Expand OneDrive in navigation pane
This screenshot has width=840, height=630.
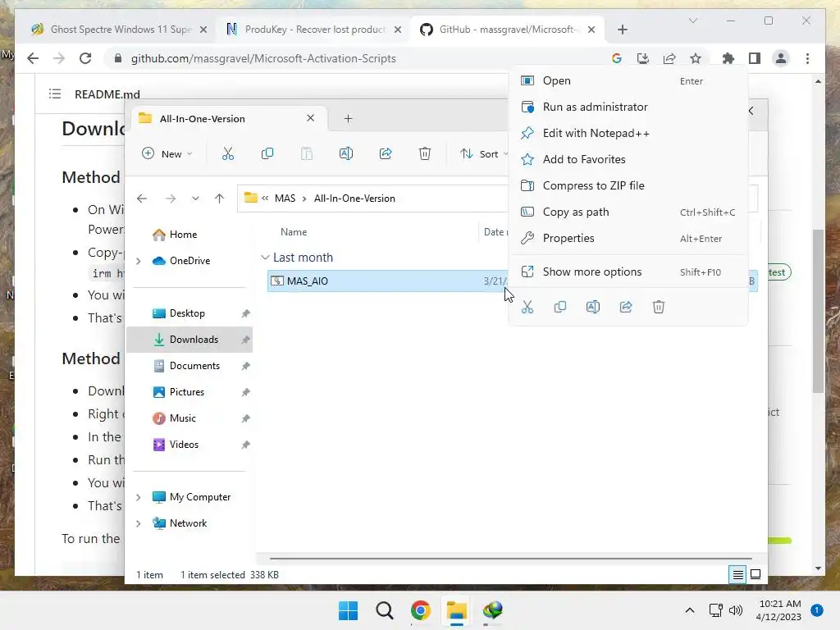[x=138, y=261]
